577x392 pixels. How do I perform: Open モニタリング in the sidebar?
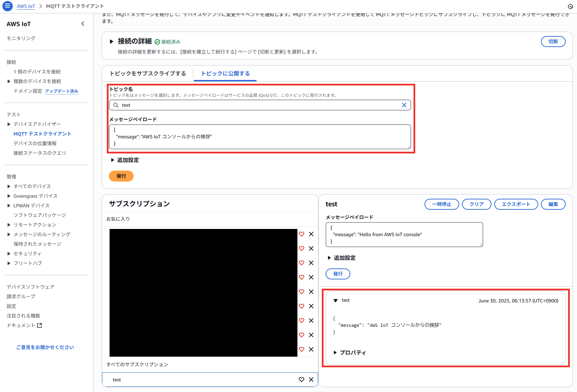pos(21,38)
